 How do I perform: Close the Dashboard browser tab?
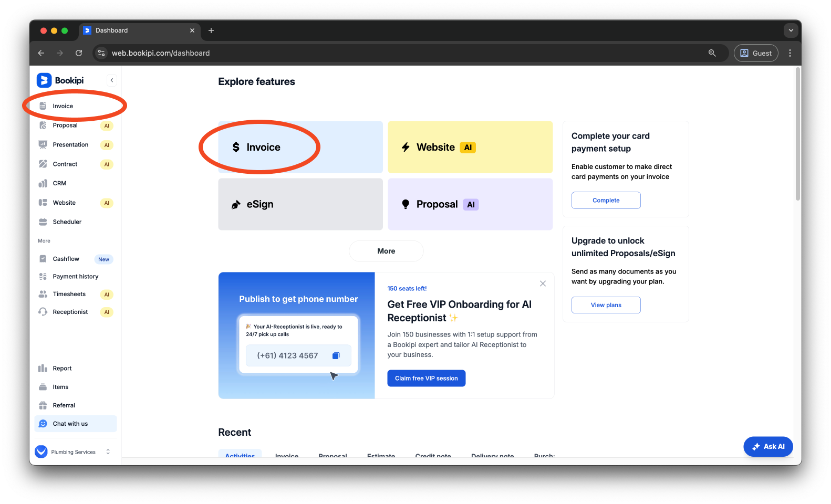(x=192, y=30)
